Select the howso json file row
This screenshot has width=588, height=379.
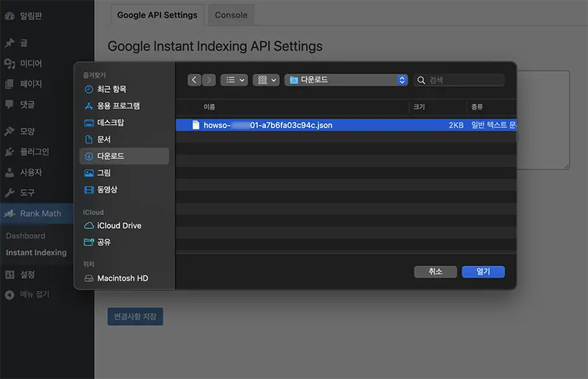click(345, 125)
